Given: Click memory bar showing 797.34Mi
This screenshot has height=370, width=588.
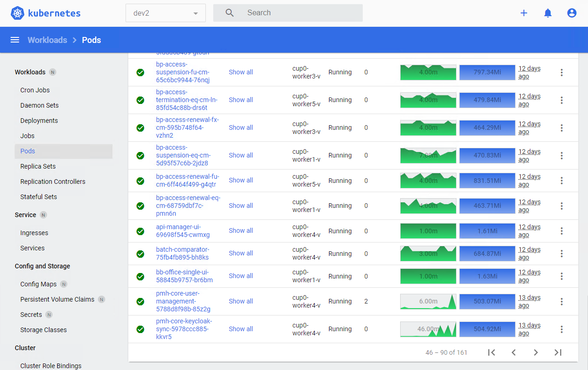Looking at the screenshot, I should coord(487,73).
